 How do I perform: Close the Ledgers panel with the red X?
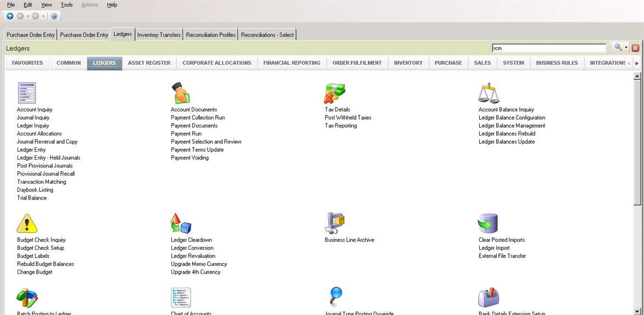pos(635,48)
